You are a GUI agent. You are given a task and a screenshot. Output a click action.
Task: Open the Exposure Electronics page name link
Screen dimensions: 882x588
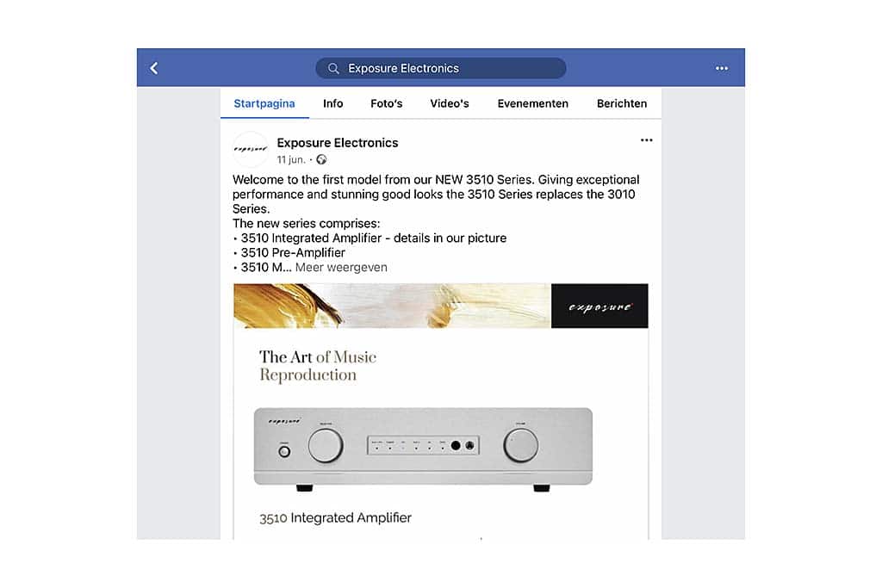click(x=338, y=143)
